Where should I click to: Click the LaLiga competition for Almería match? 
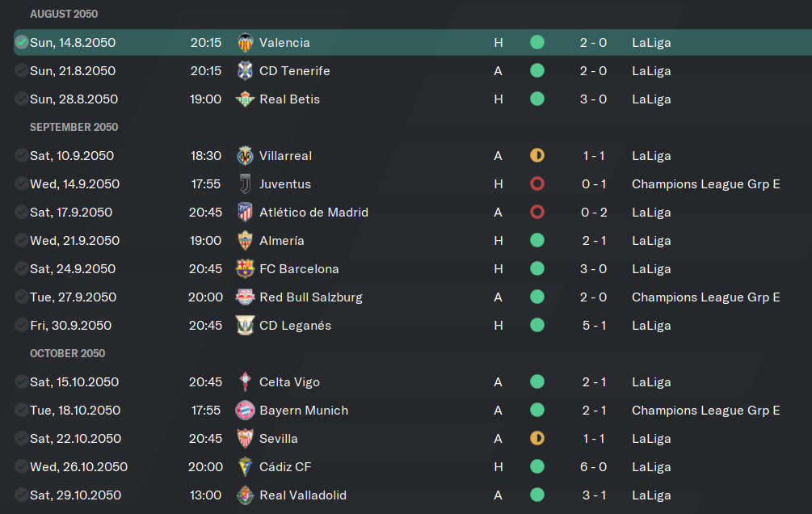click(651, 240)
